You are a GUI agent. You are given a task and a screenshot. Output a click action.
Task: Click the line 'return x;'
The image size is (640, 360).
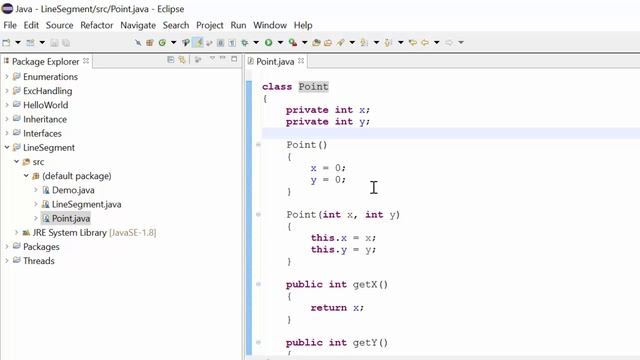click(337, 307)
